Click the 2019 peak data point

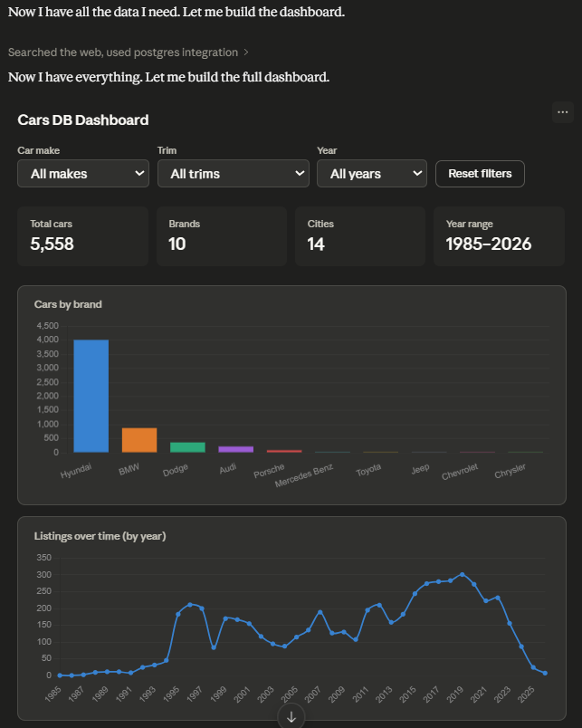(x=462, y=575)
